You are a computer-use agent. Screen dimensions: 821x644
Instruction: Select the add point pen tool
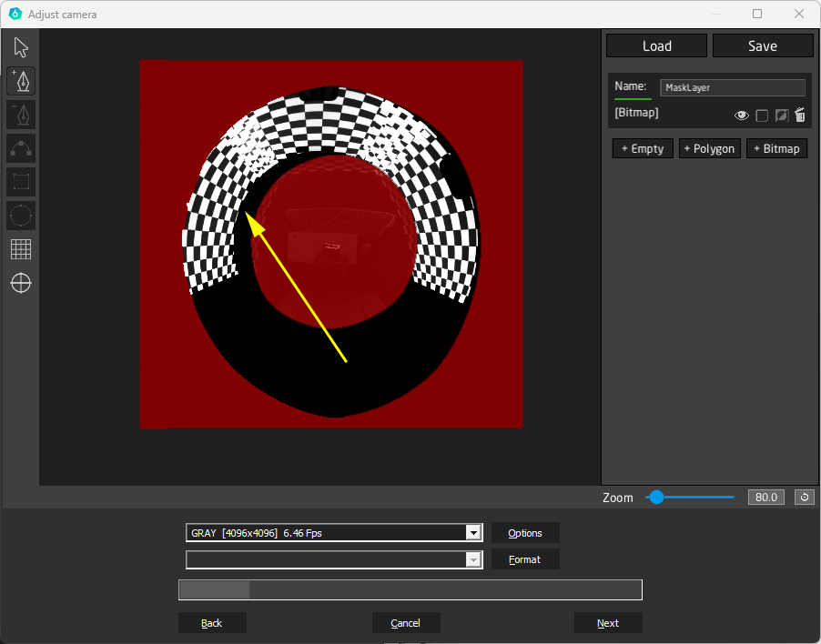pos(21,81)
